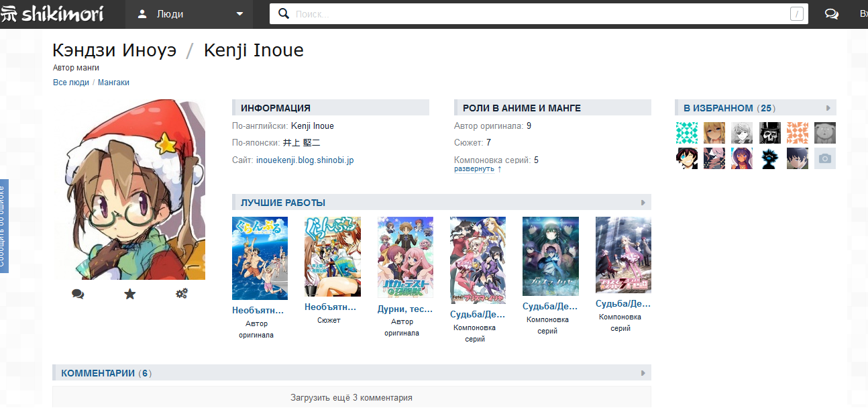Click the Информация section header
This screenshot has height=410, width=868.
click(331, 108)
